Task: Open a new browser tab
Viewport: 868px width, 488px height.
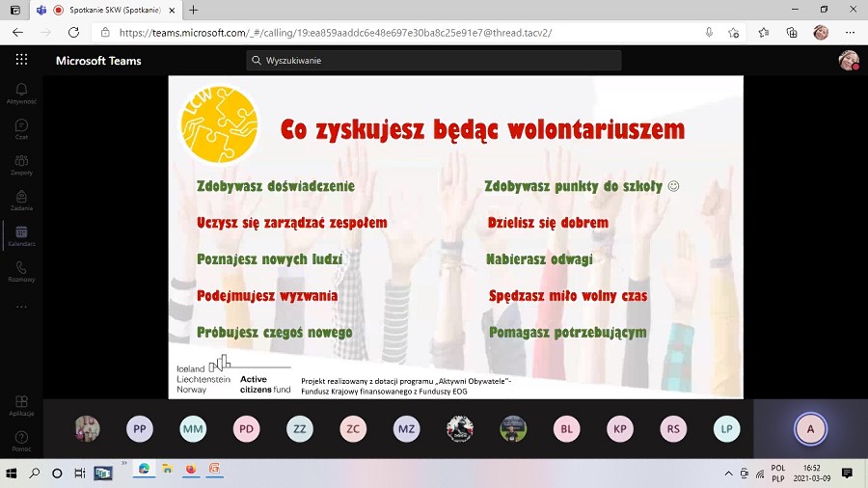Action: (x=193, y=10)
